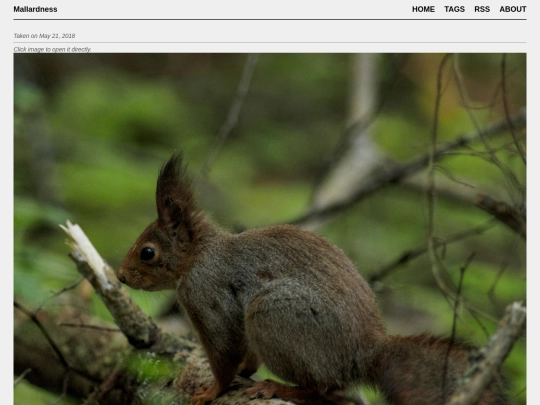Click the squirrel photo to open it directly

(270, 229)
